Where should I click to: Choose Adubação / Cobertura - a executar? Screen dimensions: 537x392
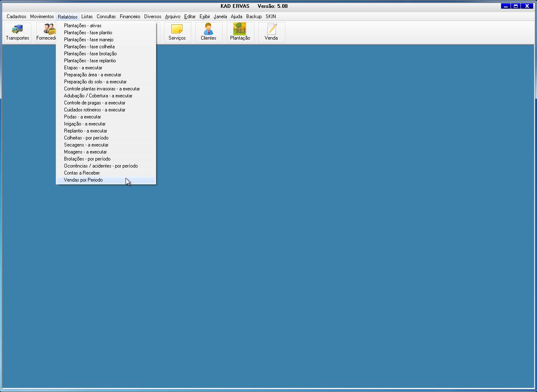point(106,96)
